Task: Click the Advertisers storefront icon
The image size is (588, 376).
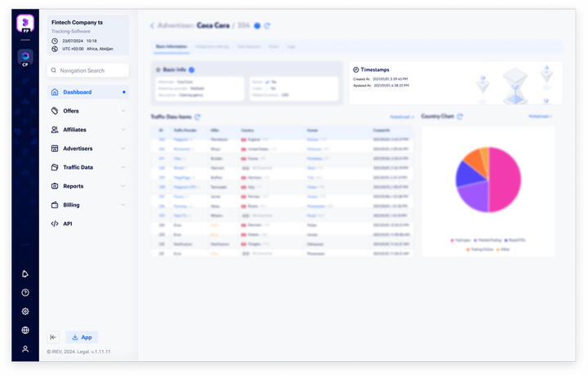Action: pyautogui.click(x=55, y=148)
